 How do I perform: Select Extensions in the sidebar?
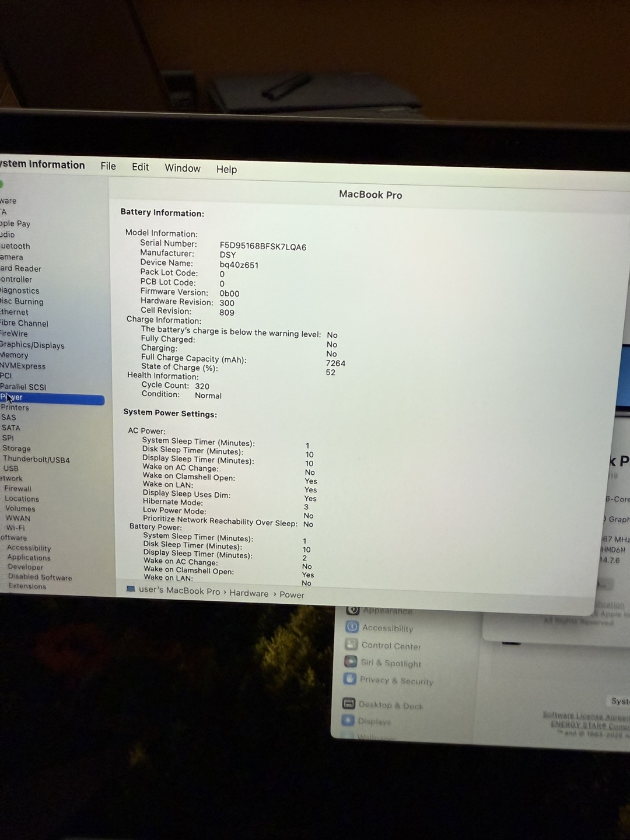pyautogui.click(x=27, y=586)
